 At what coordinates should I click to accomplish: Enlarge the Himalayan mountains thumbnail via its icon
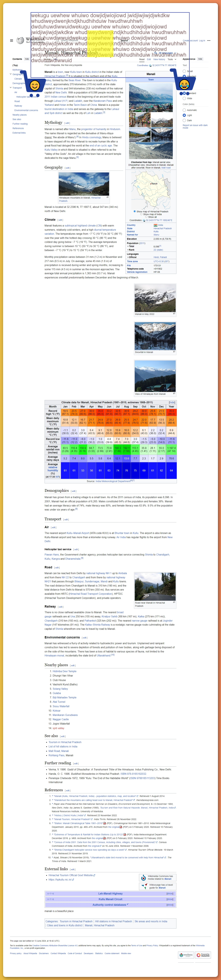pyautogui.click(x=108, y=197)
